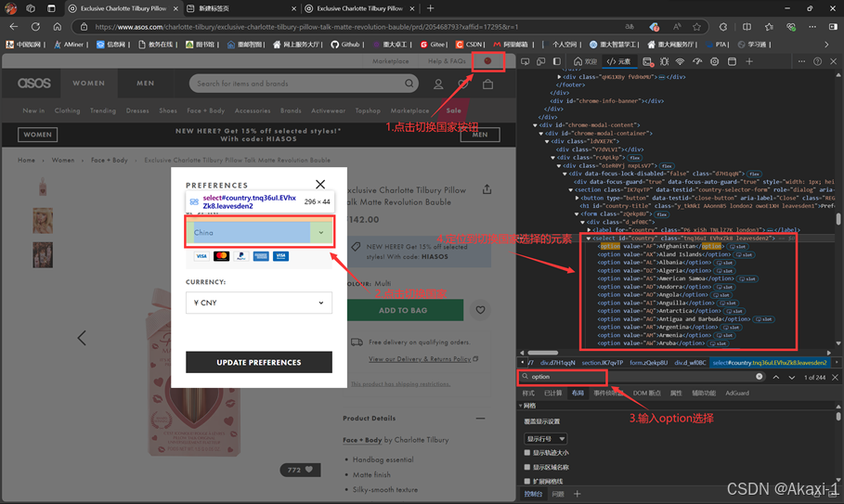This screenshot has width=844, height=504.
Task: Toggle the device emulation icon in DevTools
Action: coord(541,61)
